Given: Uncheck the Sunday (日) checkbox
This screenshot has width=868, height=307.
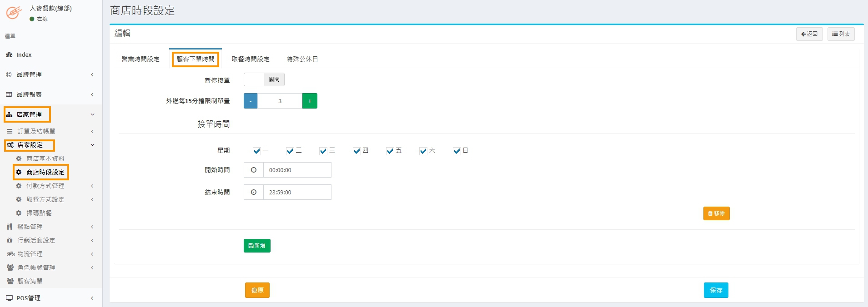Looking at the screenshot, I should coord(457,151).
